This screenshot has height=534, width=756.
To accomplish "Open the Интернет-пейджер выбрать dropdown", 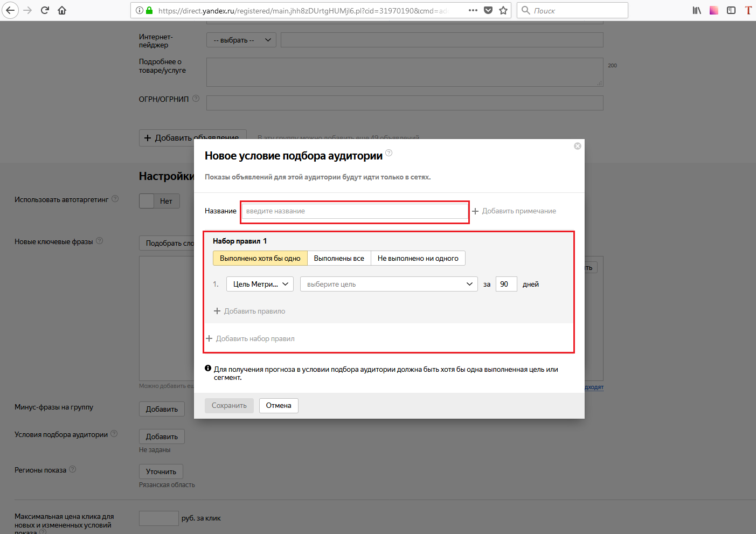I will pyautogui.click(x=241, y=40).
